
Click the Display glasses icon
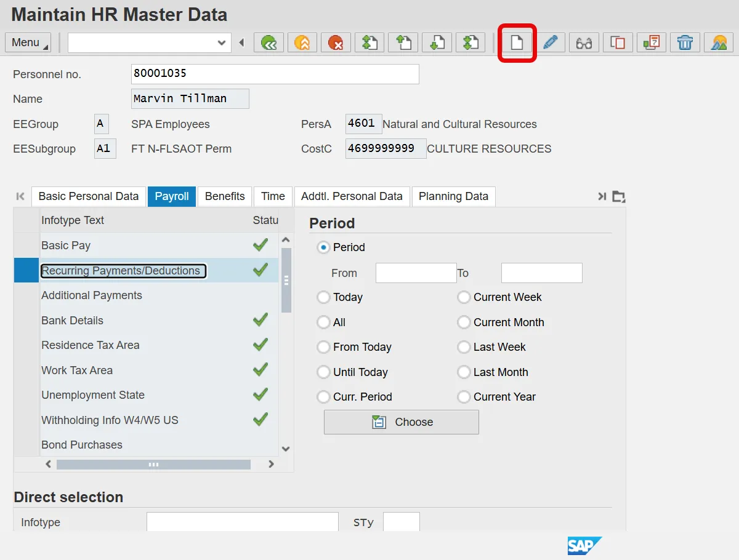584,42
